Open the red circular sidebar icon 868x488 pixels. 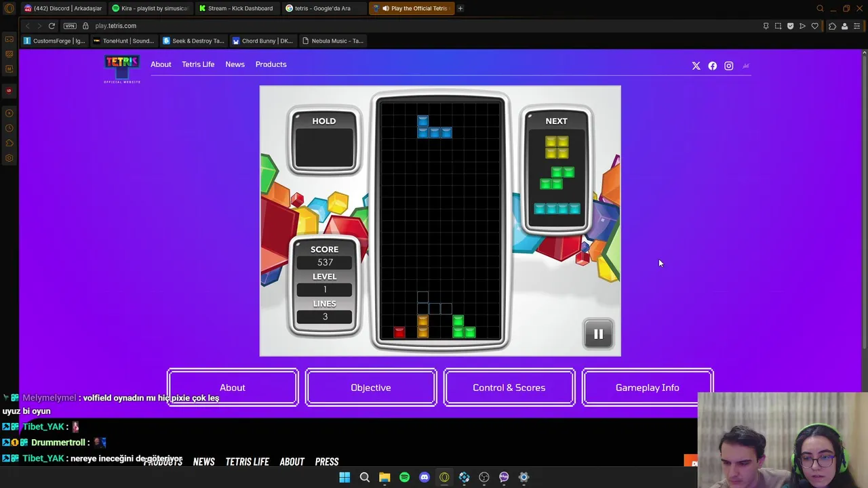(x=9, y=90)
